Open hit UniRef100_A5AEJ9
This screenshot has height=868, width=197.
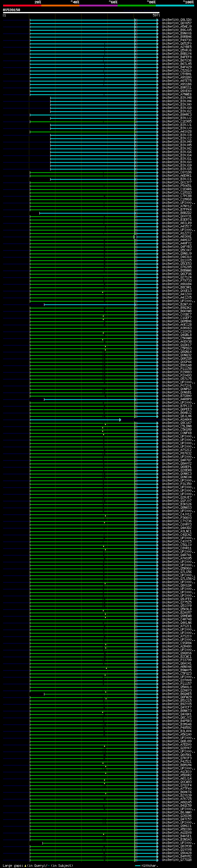pyautogui.click(x=176, y=26)
